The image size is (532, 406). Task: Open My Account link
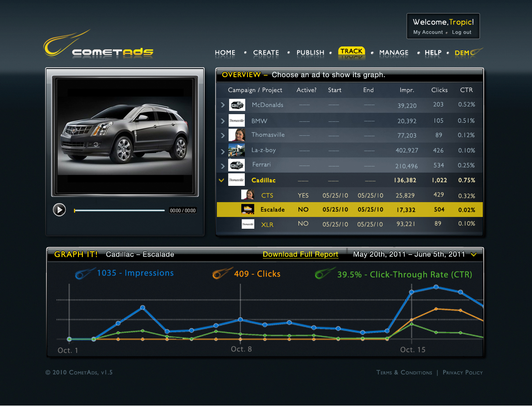(428, 32)
